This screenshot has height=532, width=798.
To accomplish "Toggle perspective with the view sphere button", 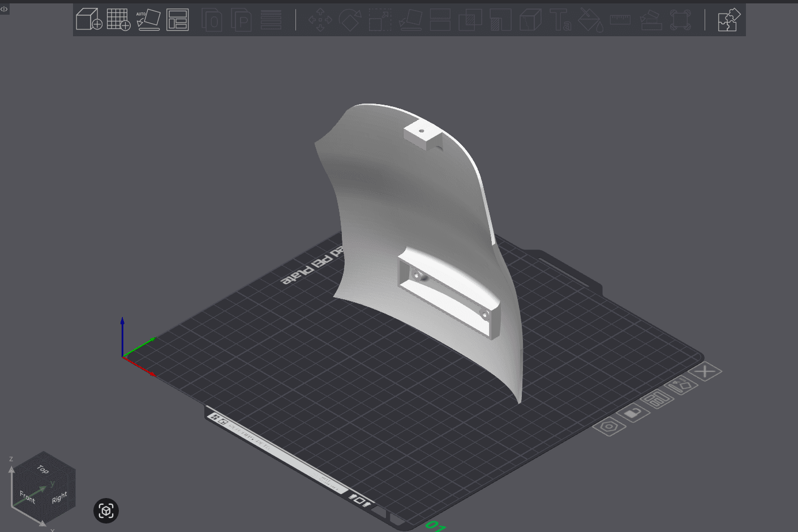I will pyautogui.click(x=106, y=510).
